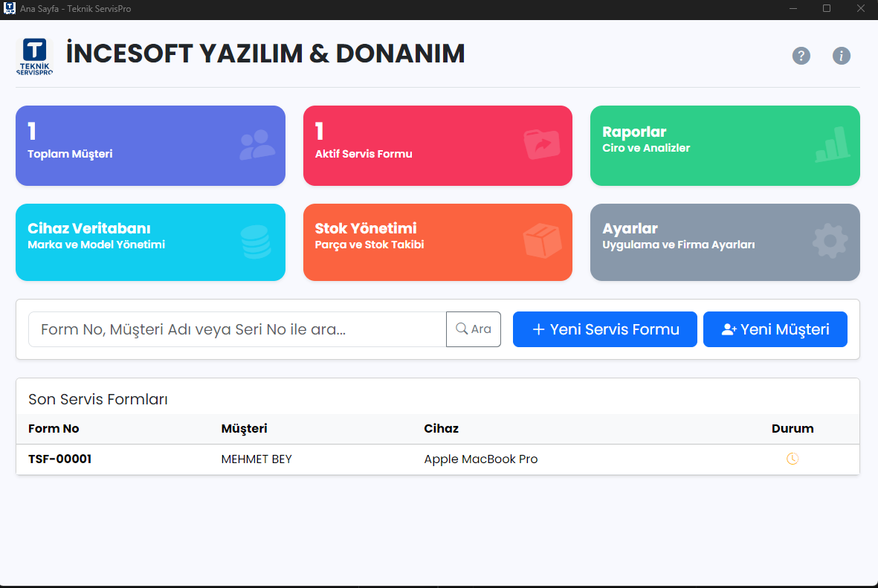Screen dimensions: 878x588
Task: Create a new form via Yeni Servis Formu
Action: 604,329
